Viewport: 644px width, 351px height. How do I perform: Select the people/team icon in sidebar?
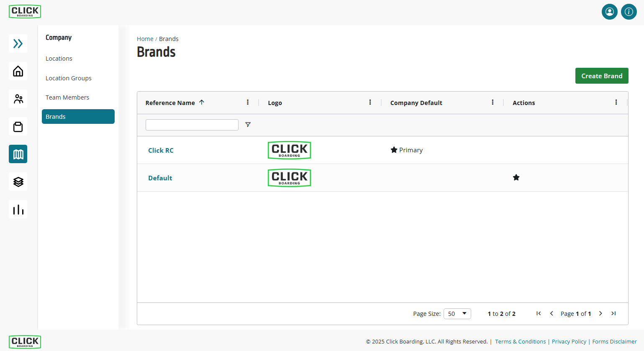[18, 99]
